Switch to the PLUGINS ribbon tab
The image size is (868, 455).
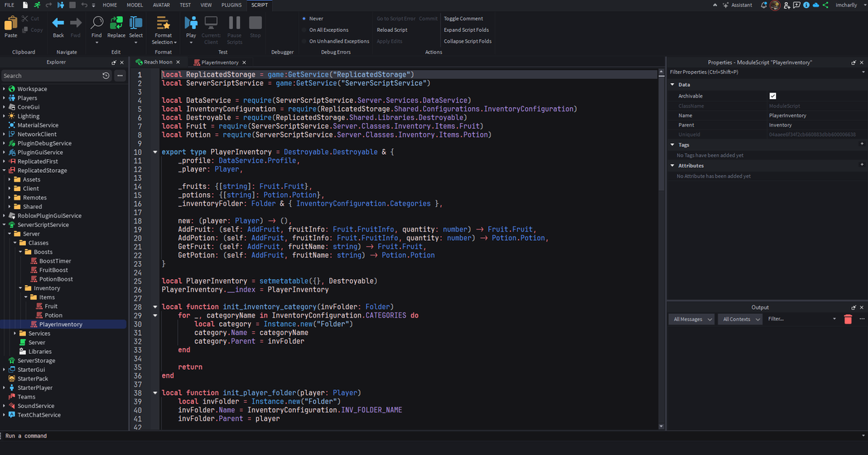[231, 4]
